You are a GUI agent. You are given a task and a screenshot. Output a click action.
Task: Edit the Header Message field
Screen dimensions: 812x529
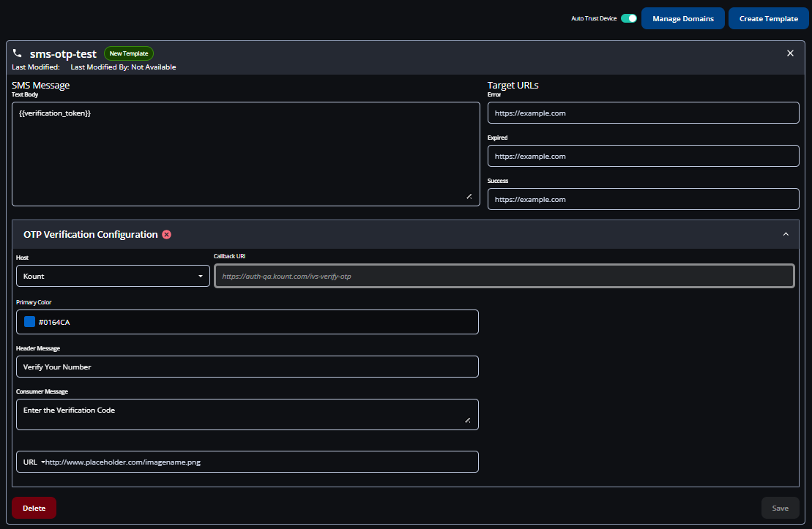pyautogui.click(x=247, y=367)
